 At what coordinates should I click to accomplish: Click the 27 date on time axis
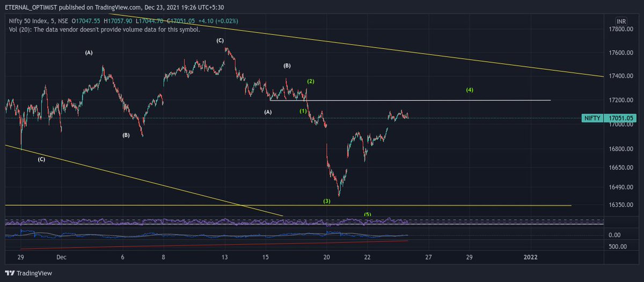428,257
